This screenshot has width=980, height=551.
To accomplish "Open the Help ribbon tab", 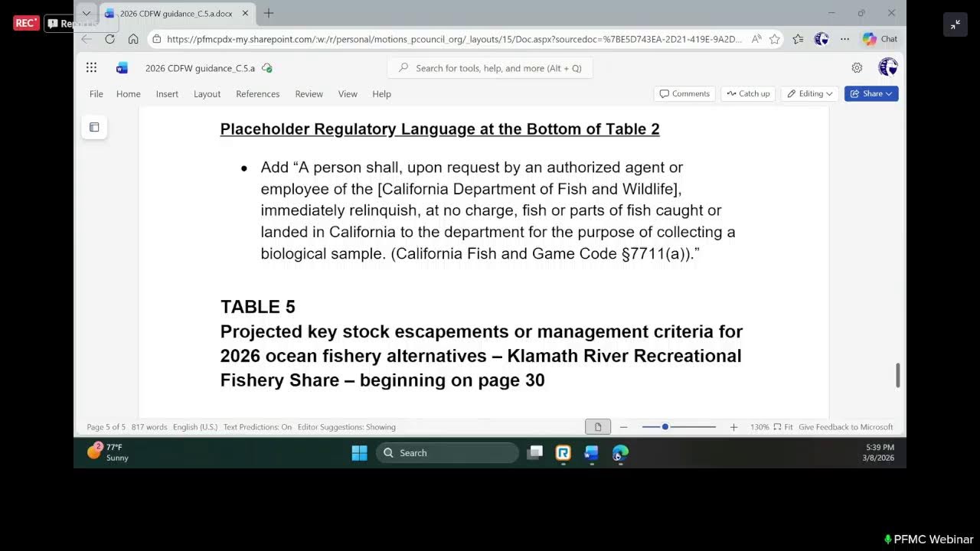I will (x=381, y=93).
